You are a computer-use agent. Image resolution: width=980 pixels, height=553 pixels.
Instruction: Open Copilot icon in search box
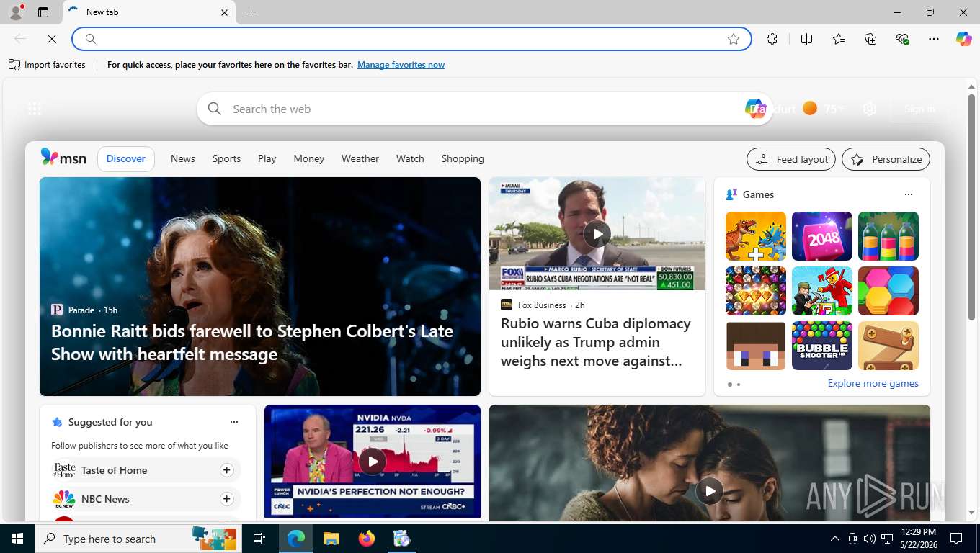[x=754, y=109]
